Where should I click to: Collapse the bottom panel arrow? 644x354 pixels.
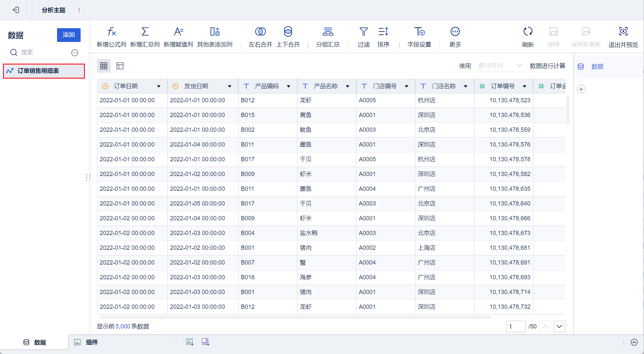634,342
